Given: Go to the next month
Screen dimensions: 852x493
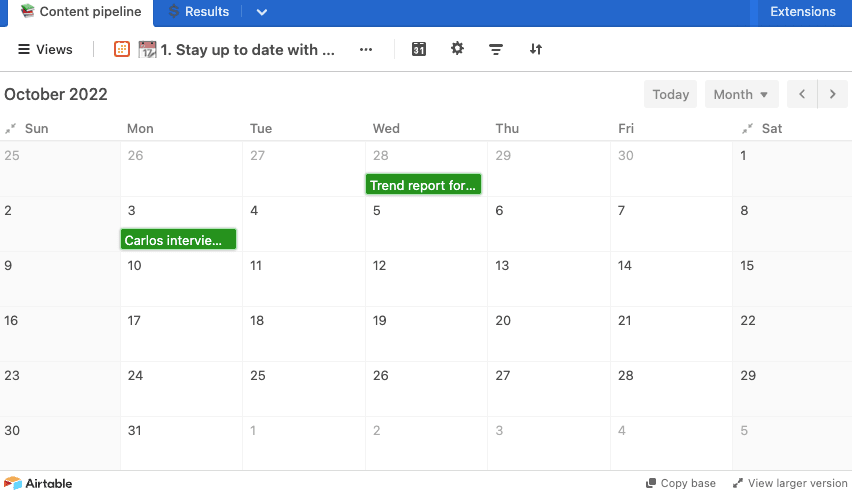Looking at the screenshot, I should [832, 95].
